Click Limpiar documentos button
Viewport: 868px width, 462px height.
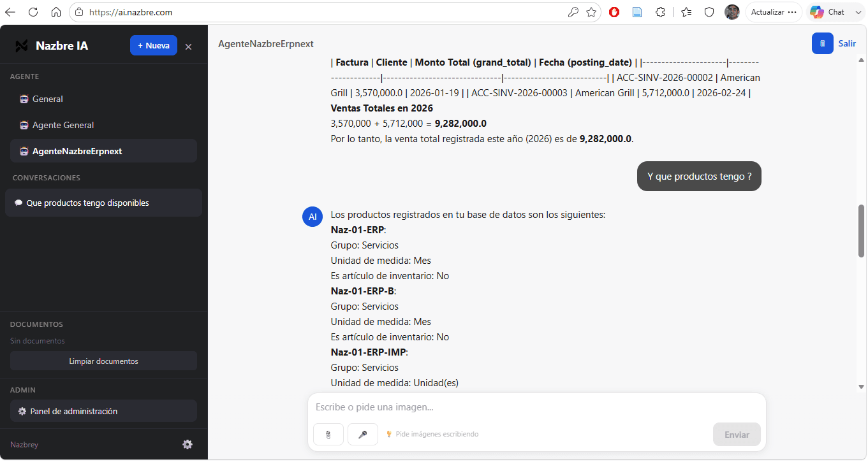click(103, 361)
